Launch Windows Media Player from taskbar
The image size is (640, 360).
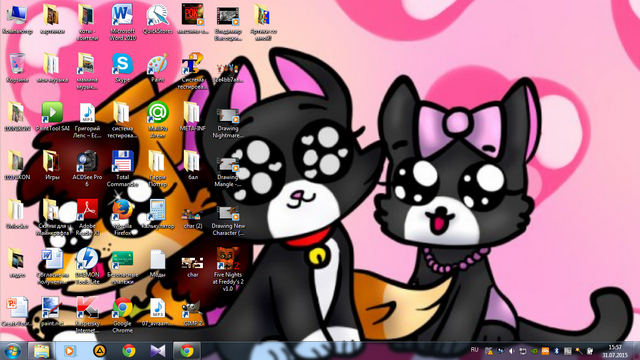tap(70, 351)
